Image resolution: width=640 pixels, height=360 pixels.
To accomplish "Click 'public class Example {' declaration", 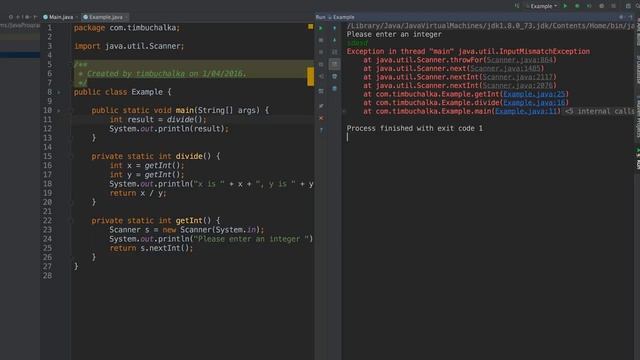I will click(x=122, y=92).
